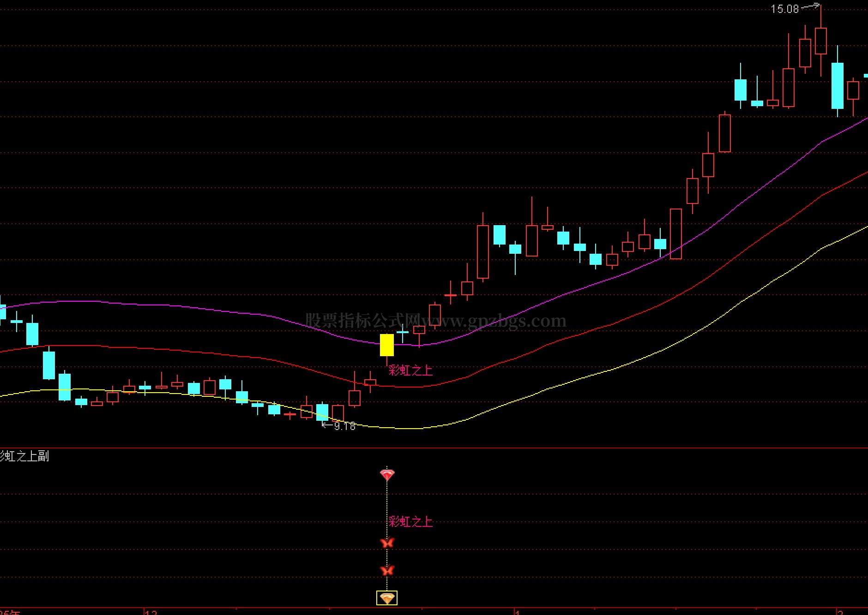Click the month 1 timeline marker
Screen dimensions: 868x615
[518, 612]
